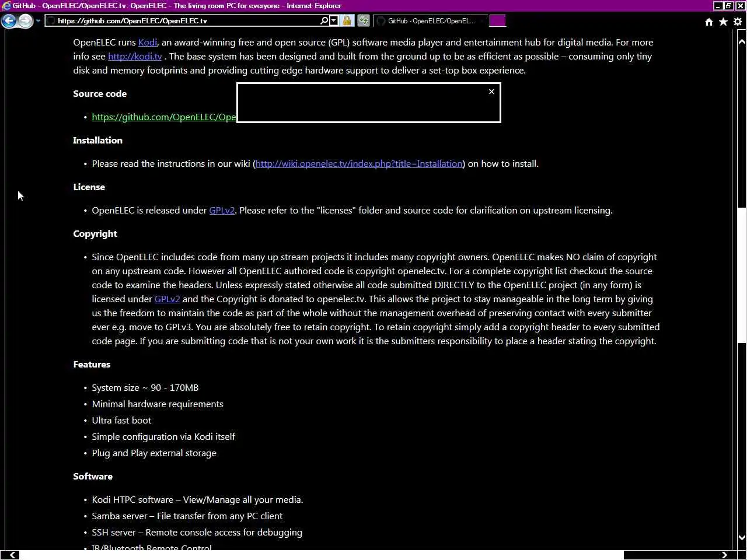Open the GPLv2 link under License
Image resolution: width=747 pixels, height=560 pixels.
point(222,211)
